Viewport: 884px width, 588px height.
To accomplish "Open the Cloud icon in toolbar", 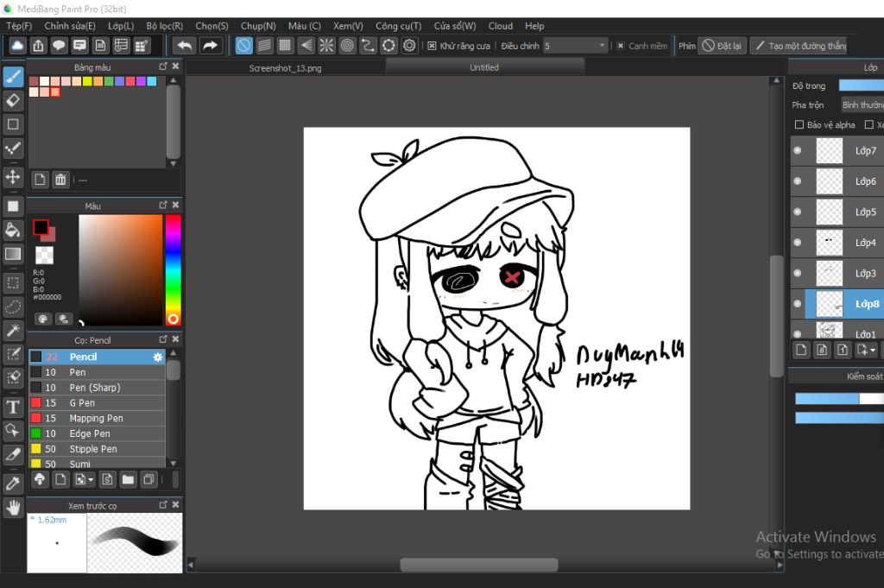I will [17, 46].
